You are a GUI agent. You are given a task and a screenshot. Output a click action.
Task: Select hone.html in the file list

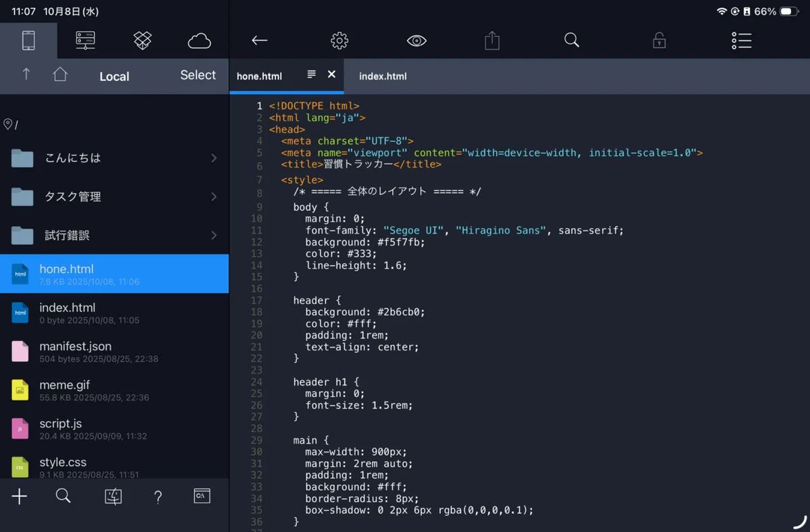114,273
